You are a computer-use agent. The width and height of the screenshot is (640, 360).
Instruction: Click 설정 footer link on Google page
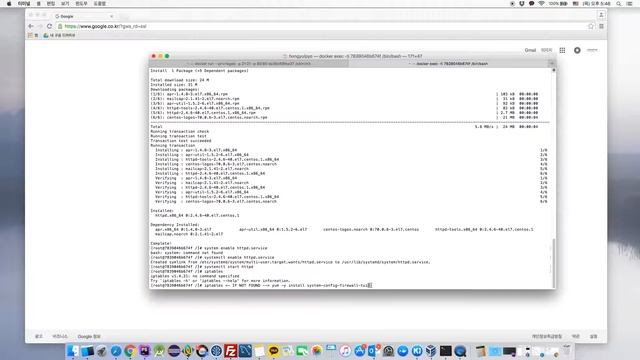tap(593, 336)
